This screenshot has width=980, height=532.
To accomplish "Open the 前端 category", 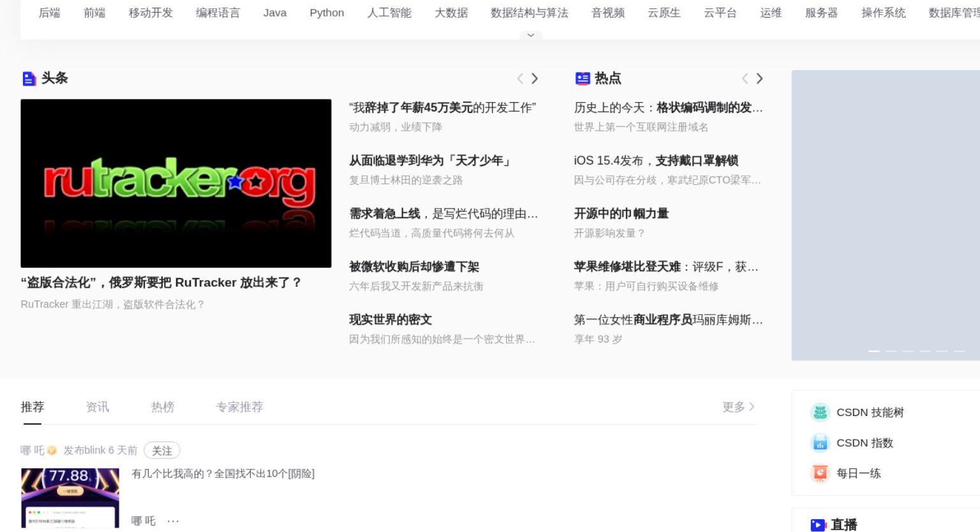I will click(x=94, y=13).
